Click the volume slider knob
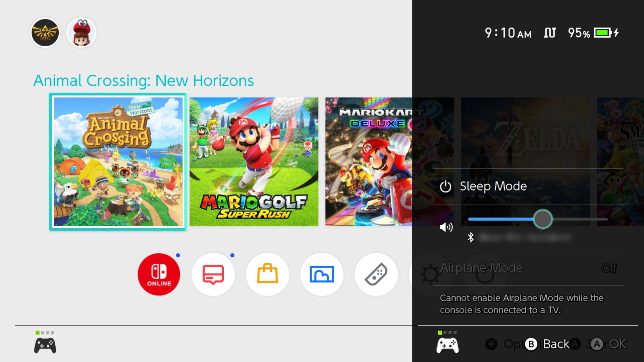This screenshot has height=362, width=644. pos(543,219)
